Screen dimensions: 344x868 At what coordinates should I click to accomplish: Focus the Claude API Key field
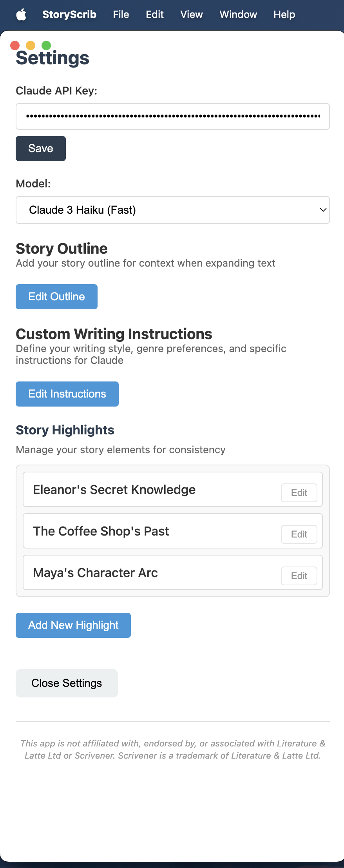tap(172, 116)
